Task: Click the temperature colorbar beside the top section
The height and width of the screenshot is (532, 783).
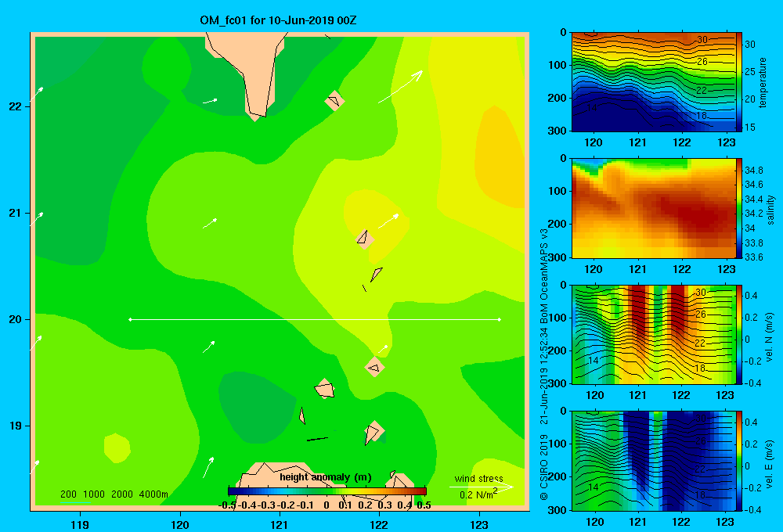Action: (739, 82)
